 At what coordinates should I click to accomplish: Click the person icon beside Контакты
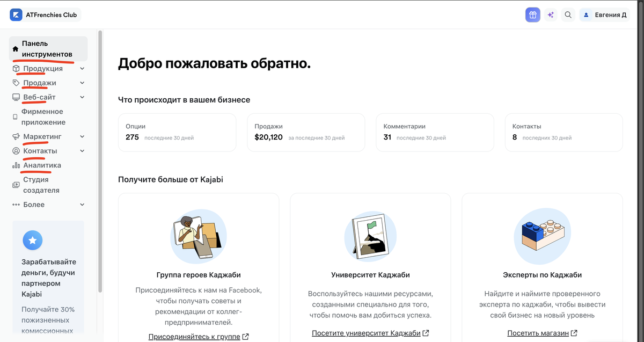click(x=16, y=151)
